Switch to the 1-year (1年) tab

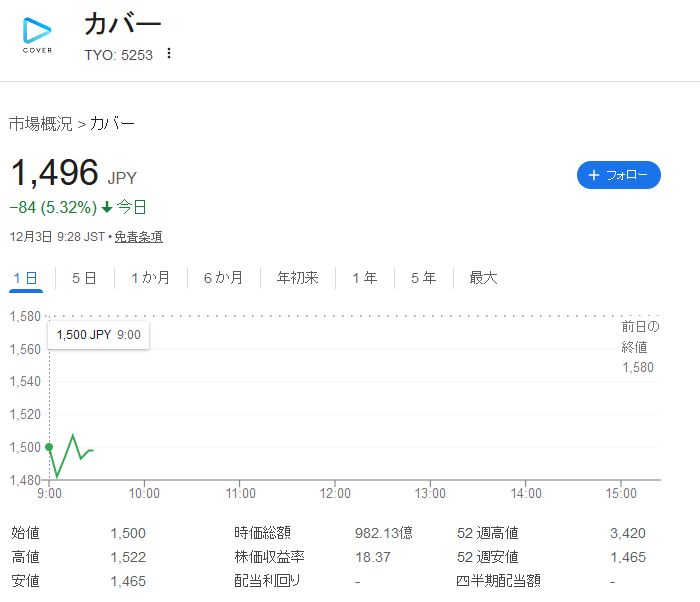364,278
